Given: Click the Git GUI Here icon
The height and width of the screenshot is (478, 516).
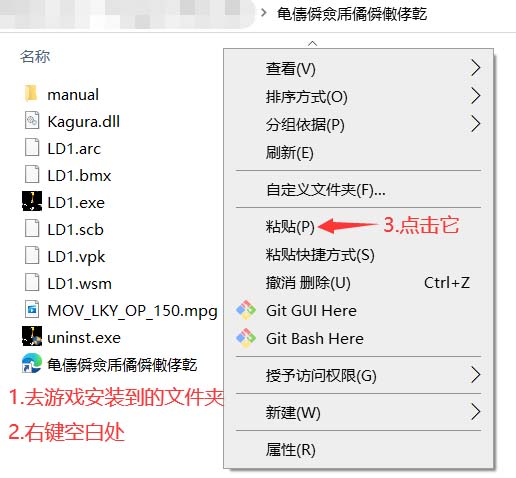Looking at the screenshot, I should 246,310.
